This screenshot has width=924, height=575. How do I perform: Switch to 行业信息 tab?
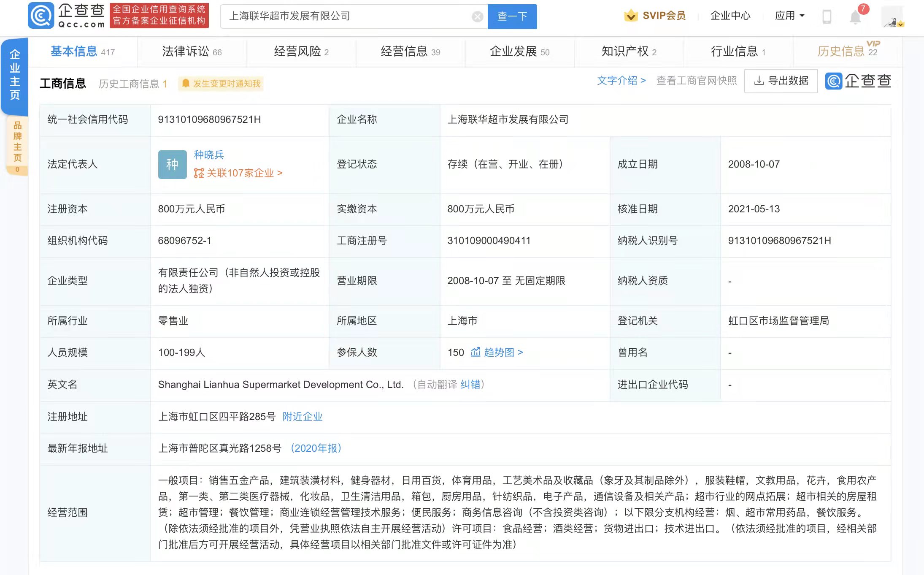pyautogui.click(x=738, y=52)
